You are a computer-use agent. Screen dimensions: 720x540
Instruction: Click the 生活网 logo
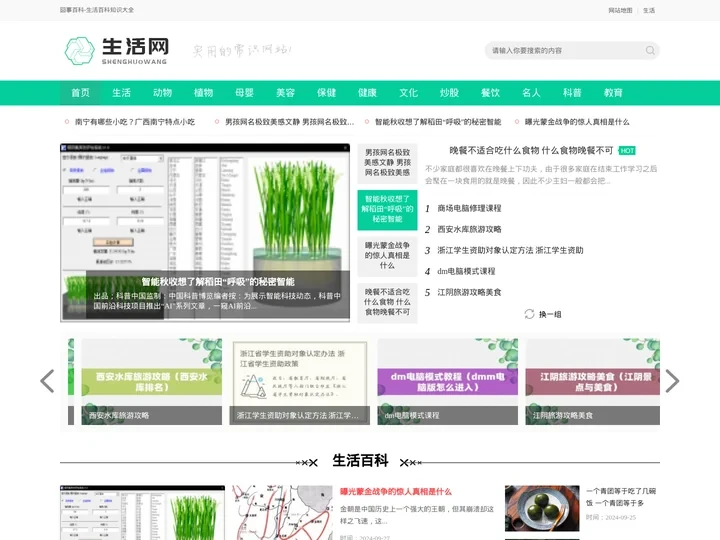pos(117,51)
